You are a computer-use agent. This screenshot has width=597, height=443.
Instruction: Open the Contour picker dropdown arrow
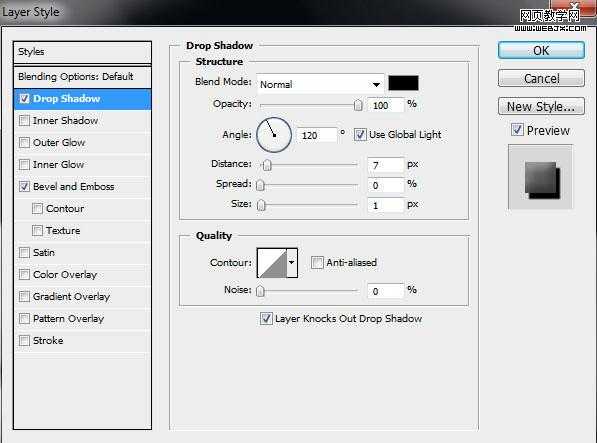292,263
